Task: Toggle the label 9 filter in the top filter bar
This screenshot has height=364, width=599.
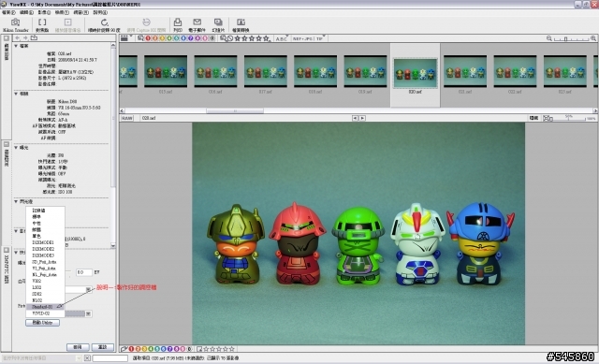Action: tap(205, 38)
